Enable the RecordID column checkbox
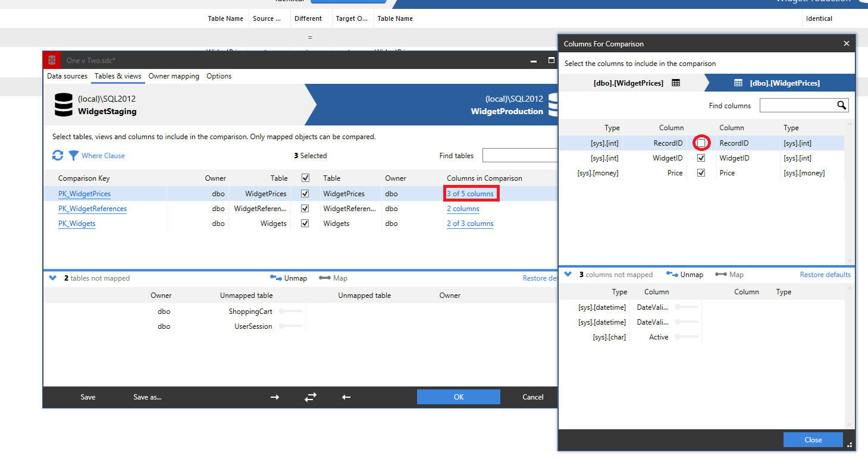Screen dimensions: 868x459 [x=701, y=143]
